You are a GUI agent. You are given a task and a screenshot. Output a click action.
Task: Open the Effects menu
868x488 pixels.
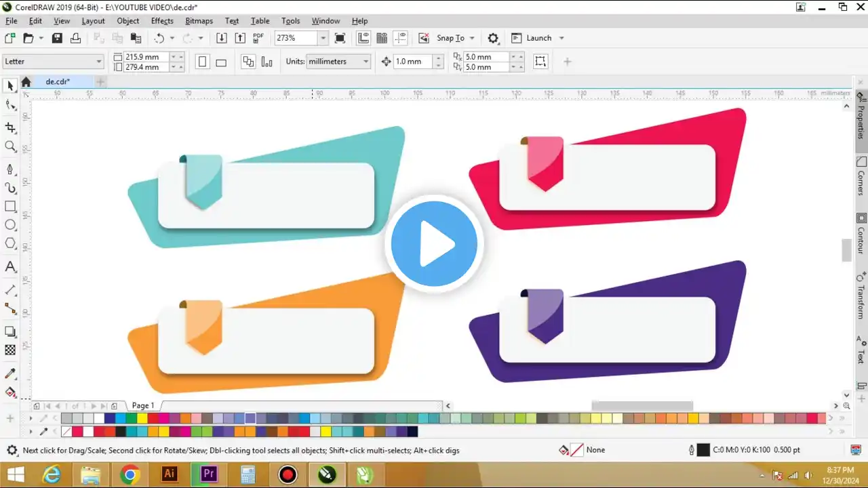point(162,21)
